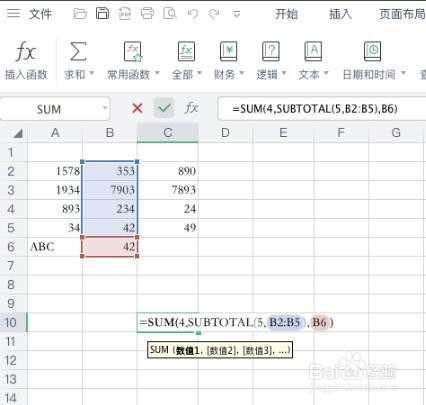Click cell containing 353
Viewport: 426px width, 405px height.
coord(110,171)
